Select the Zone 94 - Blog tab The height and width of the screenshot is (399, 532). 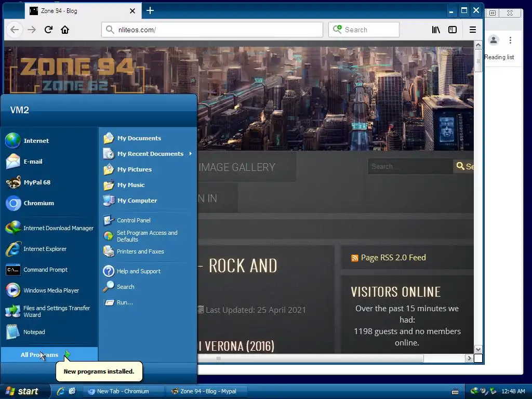(x=83, y=11)
